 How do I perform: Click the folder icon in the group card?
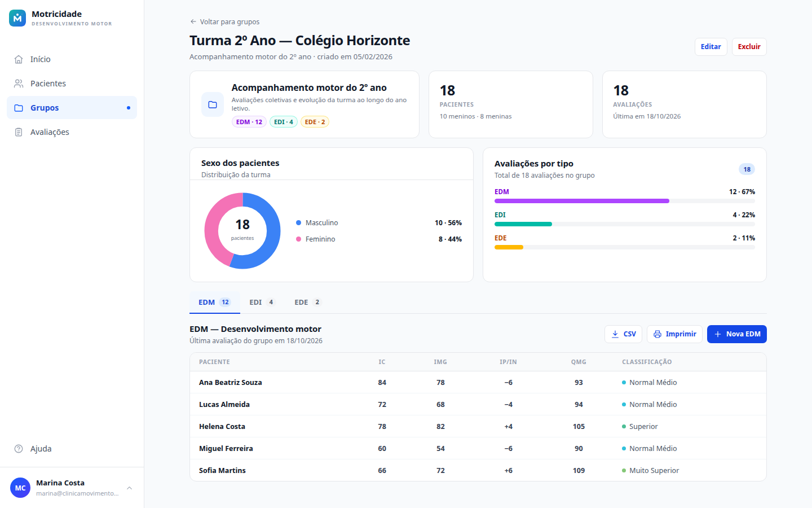[x=213, y=104]
